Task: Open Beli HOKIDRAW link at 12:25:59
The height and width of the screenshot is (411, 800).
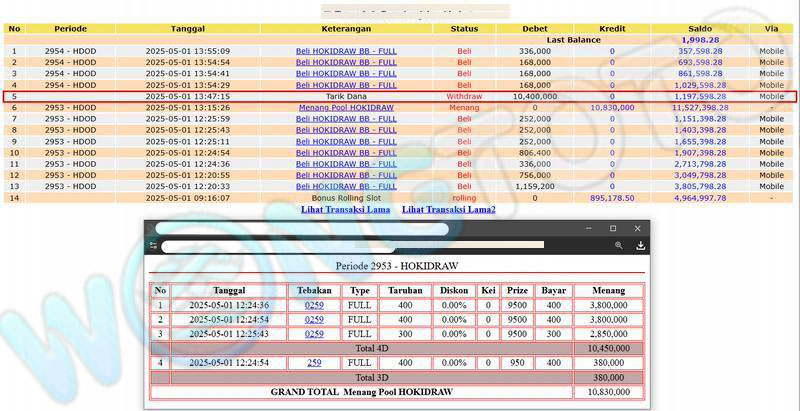Action: [x=346, y=119]
